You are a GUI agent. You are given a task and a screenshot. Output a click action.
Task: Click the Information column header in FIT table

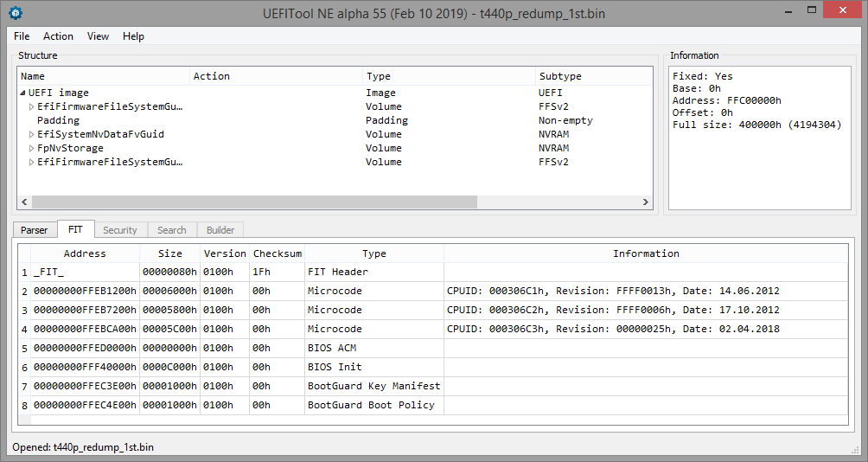click(x=646, y=253)
